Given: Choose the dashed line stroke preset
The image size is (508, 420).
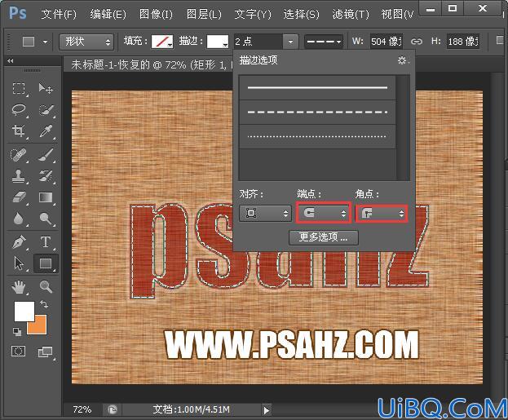Looking at the screenshot, I should (x=317, y=112).
